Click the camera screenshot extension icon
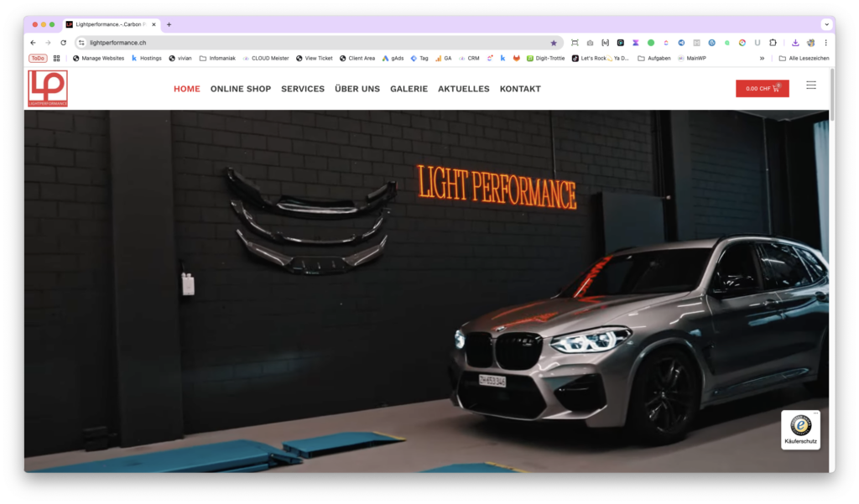This screenshot has height=504, width=859. click(x=590, y=43)
